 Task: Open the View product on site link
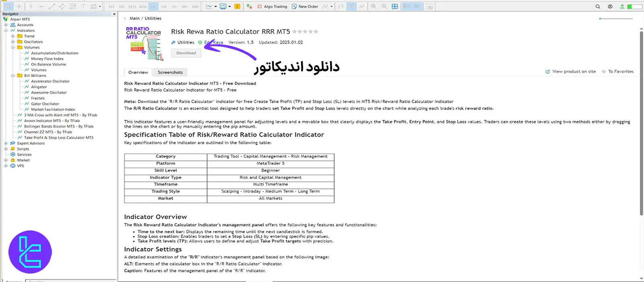click(570, 71)
